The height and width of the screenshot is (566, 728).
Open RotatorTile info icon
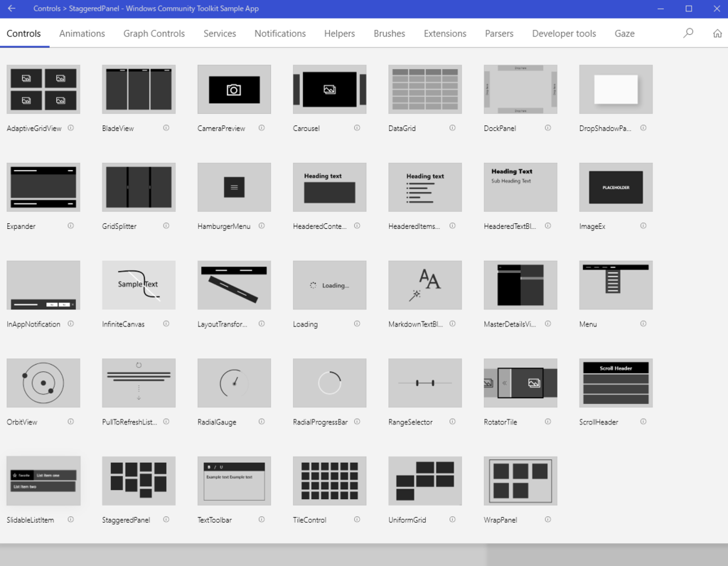click(x=548, y=422)
